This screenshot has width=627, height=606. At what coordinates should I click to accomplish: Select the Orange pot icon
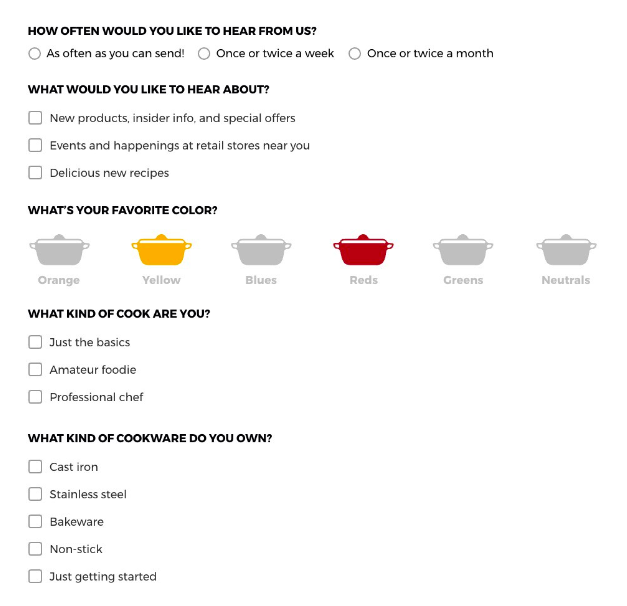click(59, 250)
